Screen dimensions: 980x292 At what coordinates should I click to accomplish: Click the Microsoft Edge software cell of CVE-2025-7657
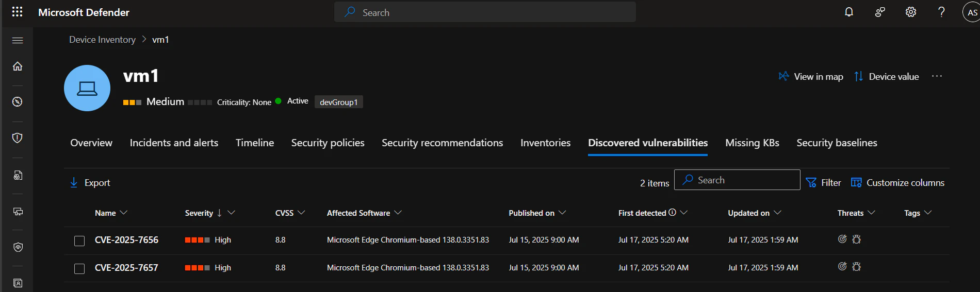click(408, 268)
